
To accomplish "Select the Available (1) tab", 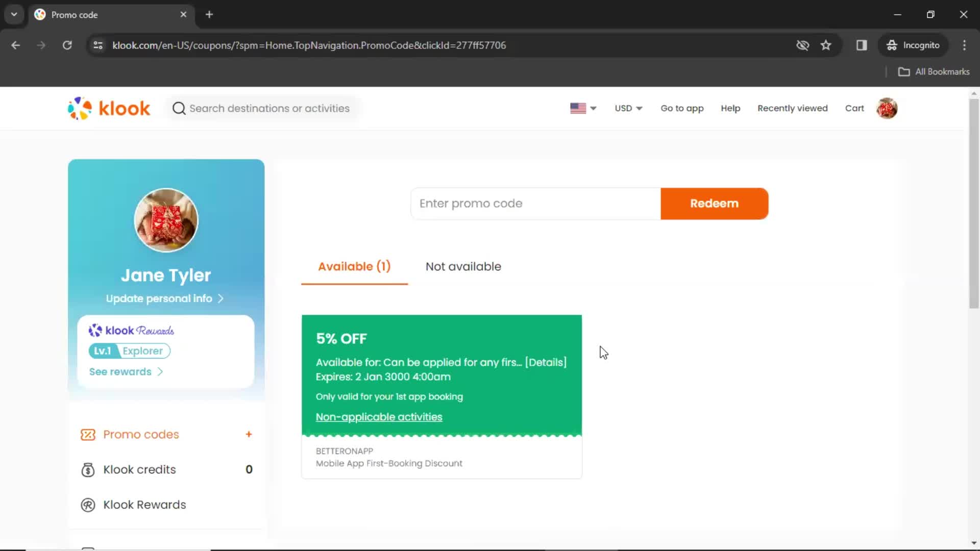I will (354, 266).
